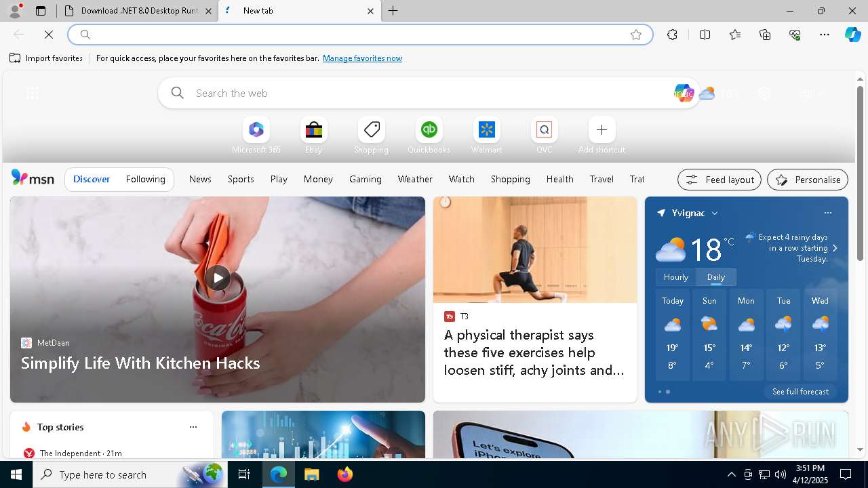Select the Following feed

[145, 179]
